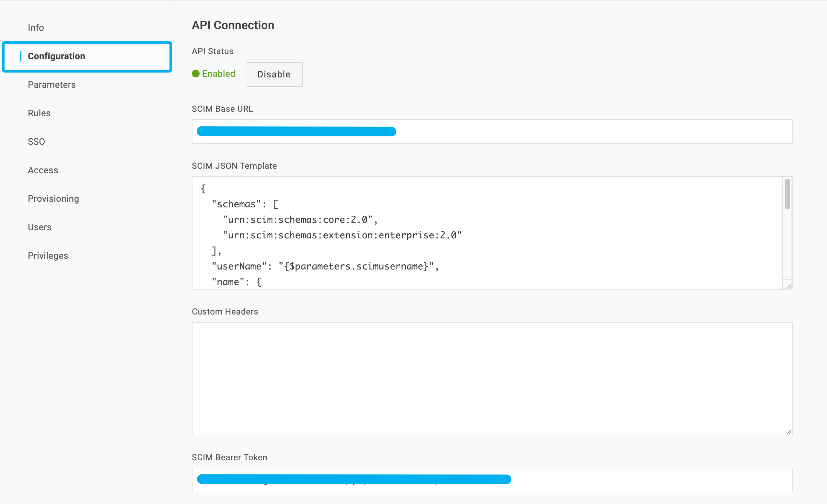827x504 pixels.
Task: Open the SSO settings section
Action: pos(36,141)
